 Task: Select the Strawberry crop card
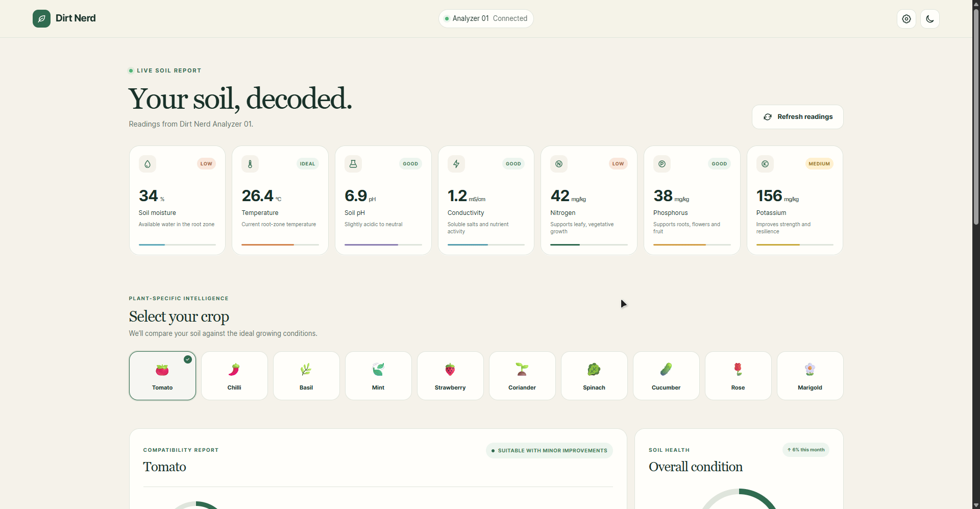click(x=450, y=376)
